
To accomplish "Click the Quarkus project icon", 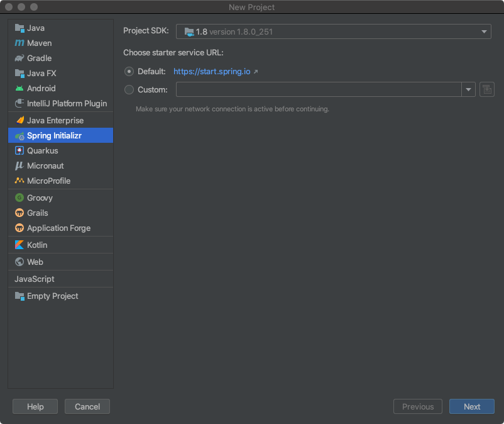I will [x=19, y=151].
